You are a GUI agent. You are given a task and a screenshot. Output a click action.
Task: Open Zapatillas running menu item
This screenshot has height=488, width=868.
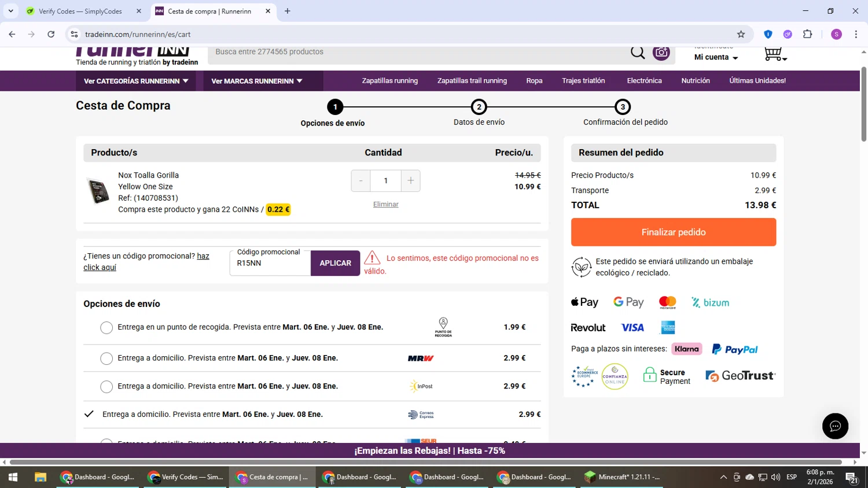[390, 81]
